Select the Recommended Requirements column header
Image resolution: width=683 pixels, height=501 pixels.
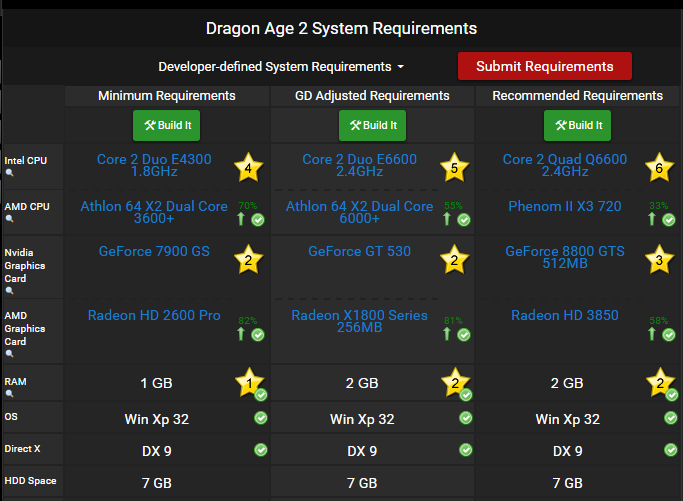[578, 95]
